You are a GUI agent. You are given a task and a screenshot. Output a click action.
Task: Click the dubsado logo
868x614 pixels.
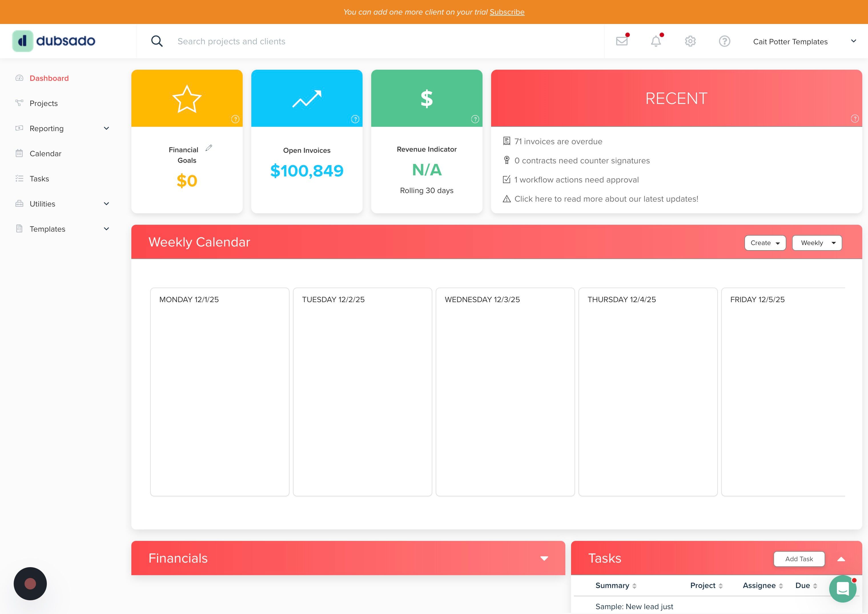pyautogui.click(x=54, y=41)
